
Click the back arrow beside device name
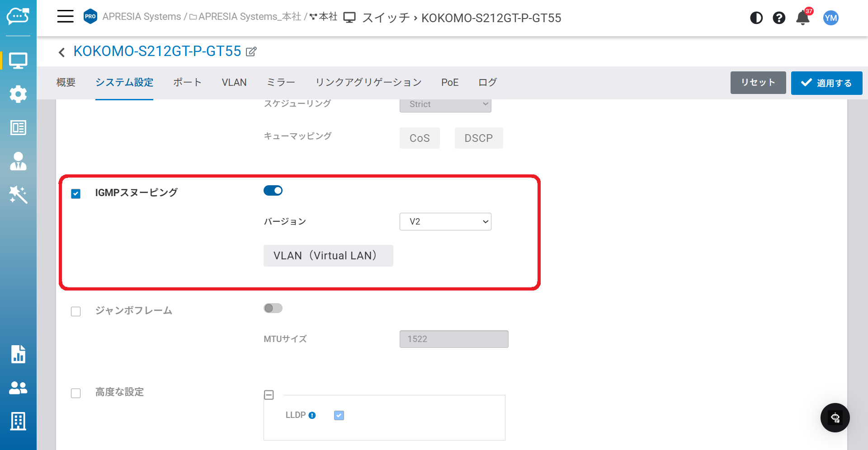62,52
